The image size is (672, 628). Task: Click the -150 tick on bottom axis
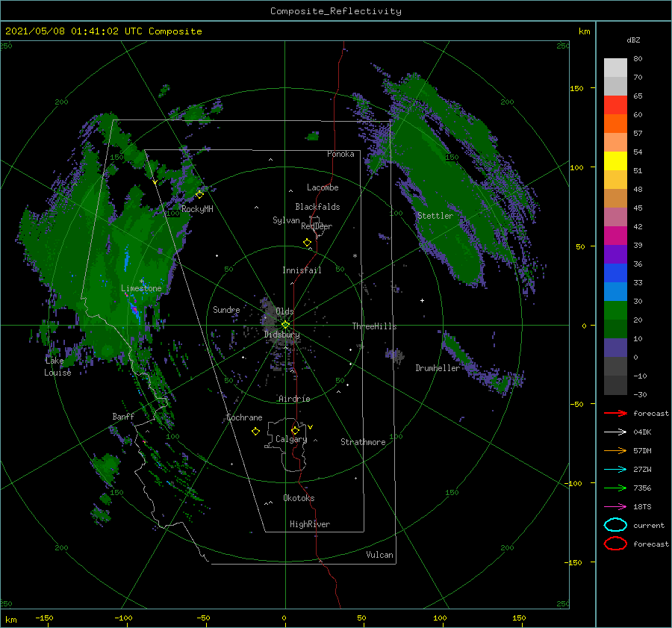tap(44, 618)
